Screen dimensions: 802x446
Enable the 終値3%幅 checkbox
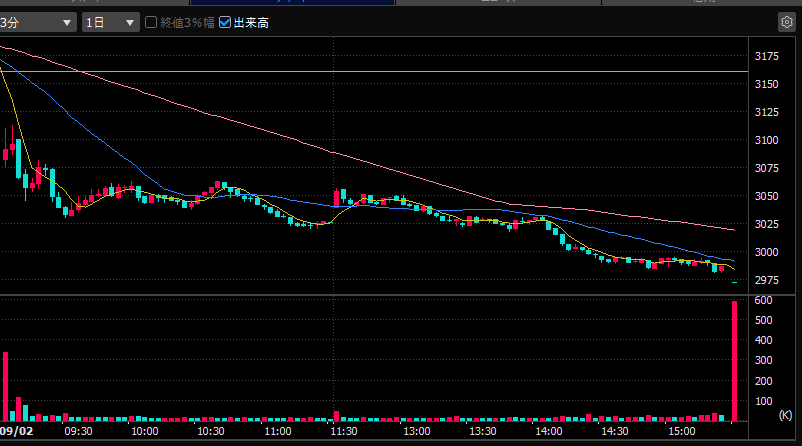click(x=151, y=22)
